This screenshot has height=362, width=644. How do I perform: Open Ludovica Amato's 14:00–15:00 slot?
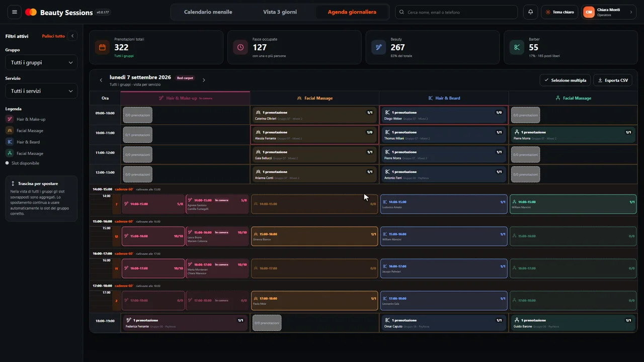coord(443,204)
